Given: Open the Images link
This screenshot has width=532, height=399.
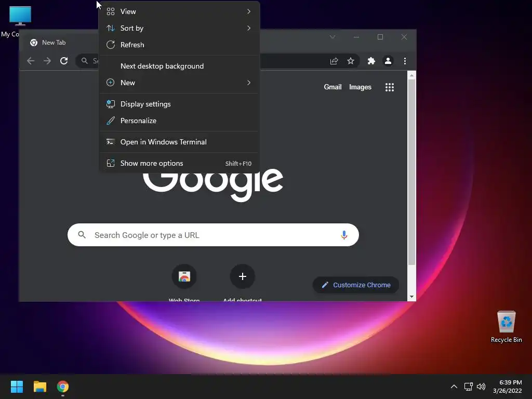Looking at the screenshot, I should click(x=360, y=87).
